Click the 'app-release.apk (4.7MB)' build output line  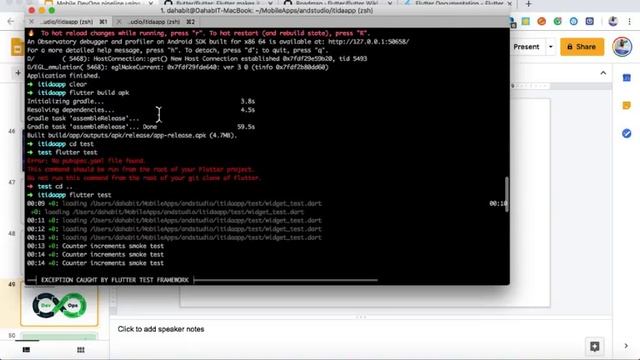132,136
